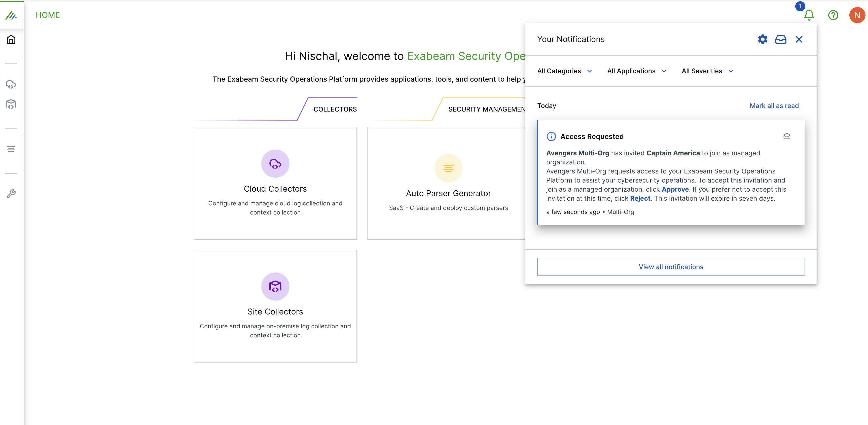Open the Home sidebar icon
868x425 pixels.
click(11, 40)
